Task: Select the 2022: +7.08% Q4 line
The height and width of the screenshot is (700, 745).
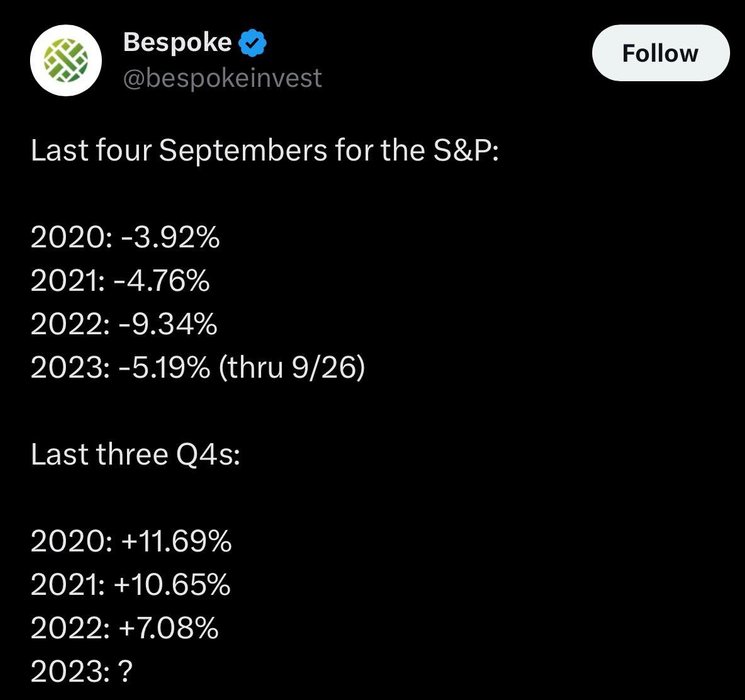Action: point(125,629)
